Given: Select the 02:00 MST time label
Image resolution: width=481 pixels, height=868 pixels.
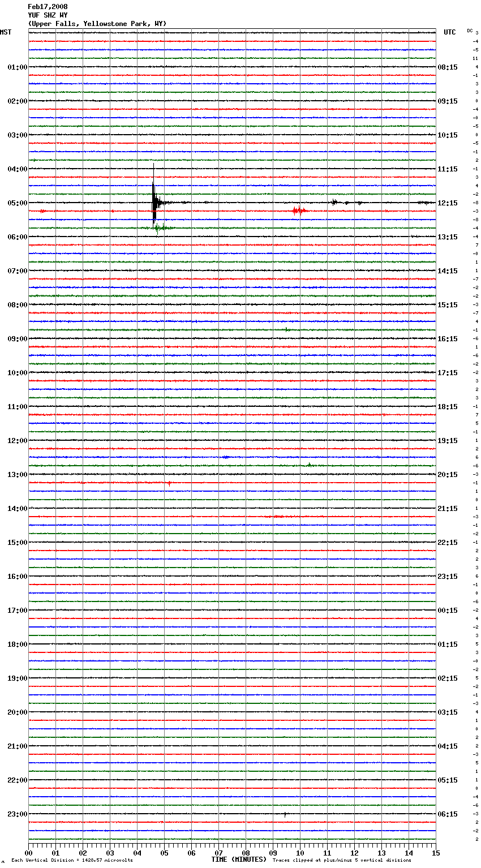Looking at the screenshot, I should [17, 101].
